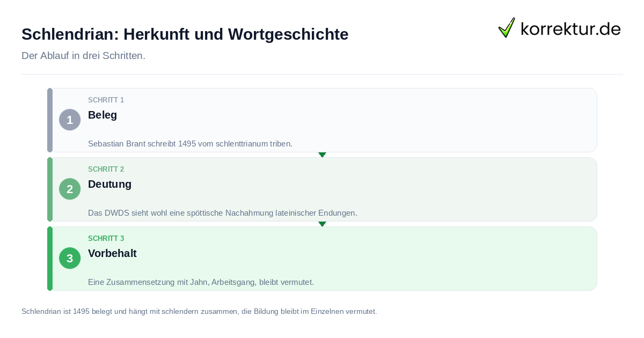Click the subtitle 'Der Ablauf in drei Schritten.'
The image size is (644, 338).
83,56
